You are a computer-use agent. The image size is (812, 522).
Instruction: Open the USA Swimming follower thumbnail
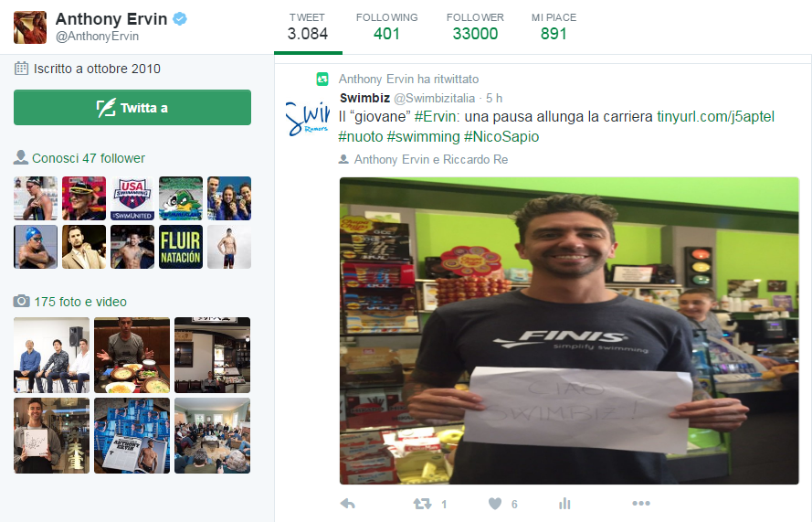[132, 198]
